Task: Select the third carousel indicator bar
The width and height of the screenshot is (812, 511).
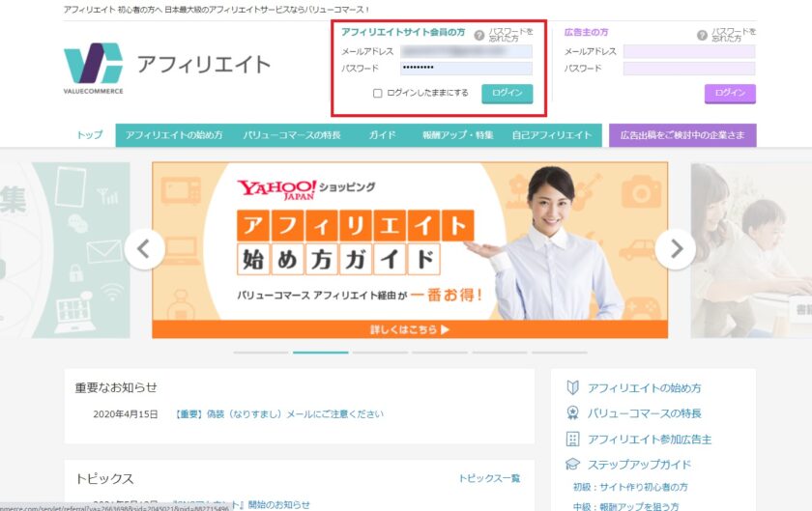Action: point(380,353)
